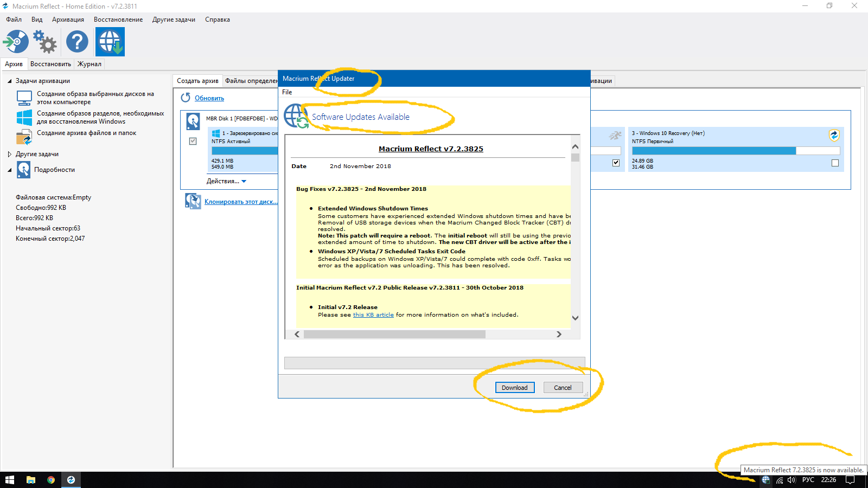Click the backup disc toolbar icon
This screenshot has width=868, height=488.
[16, 42]
